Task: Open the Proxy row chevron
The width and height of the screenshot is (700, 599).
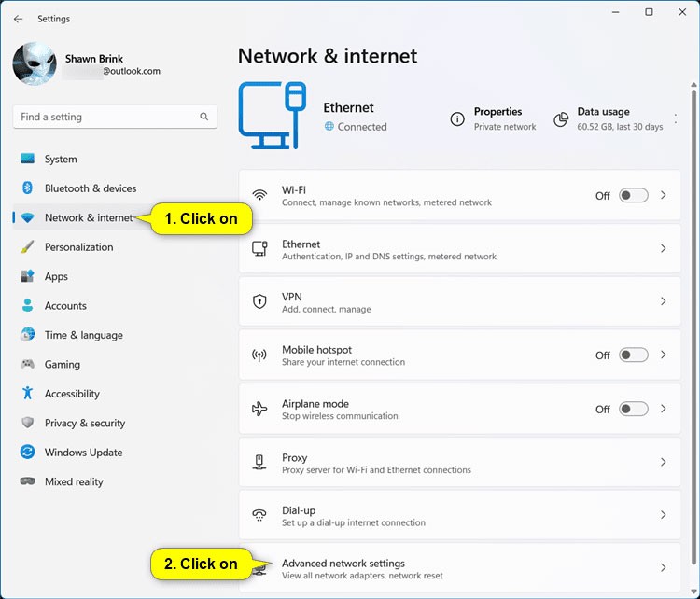Action: coord(664,463)
